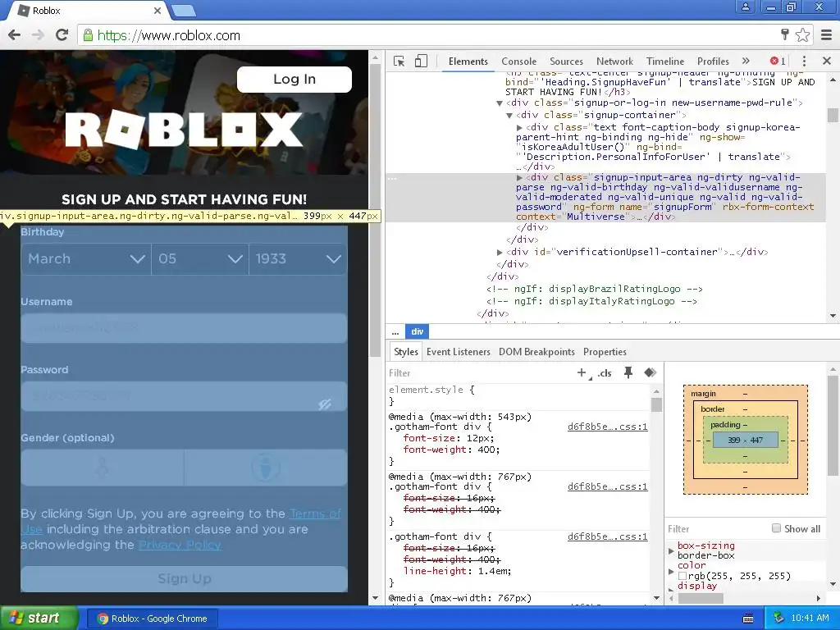The width and height of the screenshot is (840, 630).
Task: Click the Chrome user profile icon
Action: (x=745, y=7)
